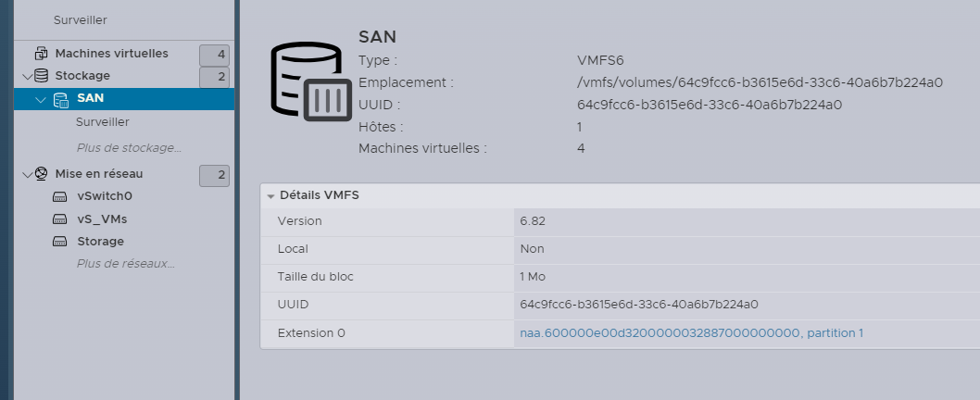Collapse the Stockage tree node chevron
980x400 pixels.
tap(27, 76)
